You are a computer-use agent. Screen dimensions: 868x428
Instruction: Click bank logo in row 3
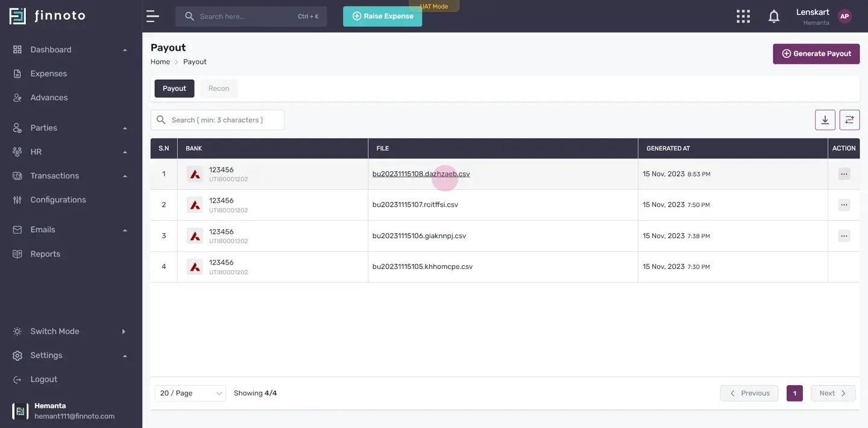pos(195,236)
